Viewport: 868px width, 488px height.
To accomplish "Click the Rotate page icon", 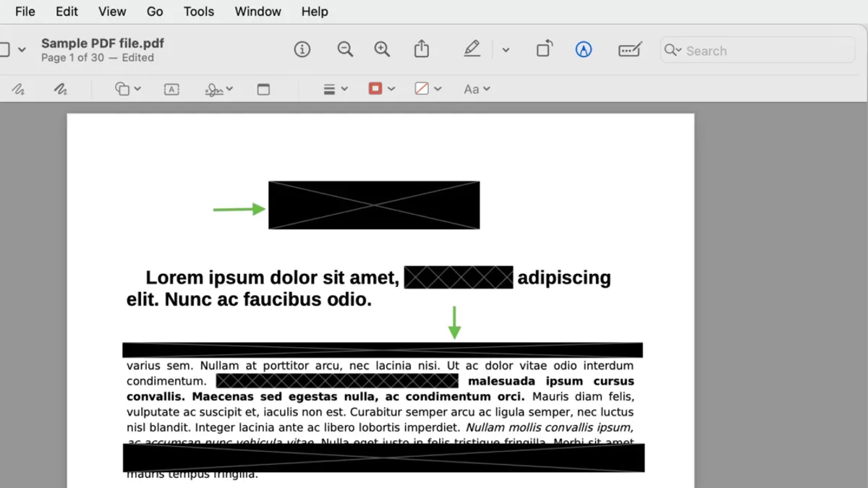I will click(545, 49).
